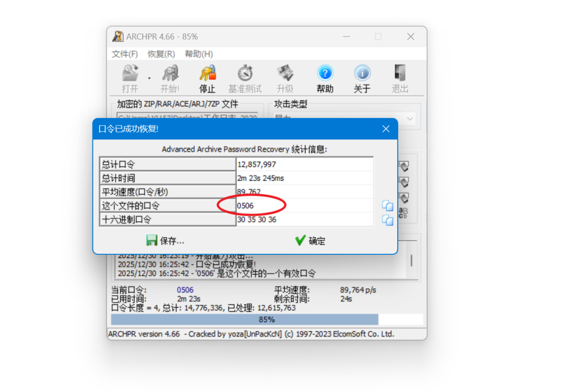The image size is (575, 392).
Task: Expand the attack type (攻击类型) combo box
Action: (344, 118)
